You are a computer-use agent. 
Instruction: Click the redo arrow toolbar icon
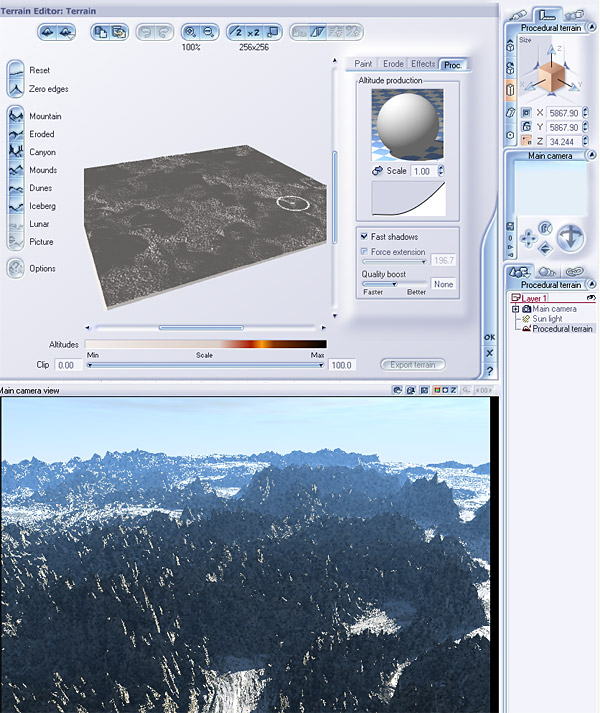pyautogui.click(x=164, y=32)
